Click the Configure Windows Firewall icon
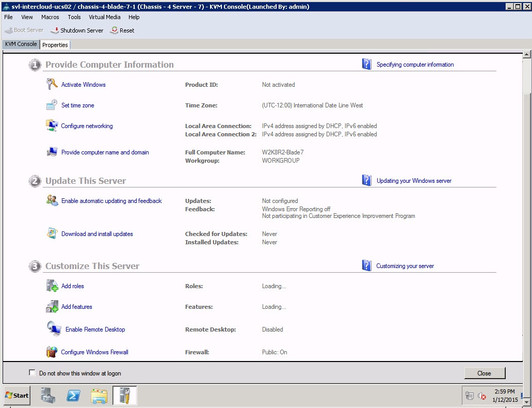Screen dimensions: 532x408 pyautogui.click(x=52, y=352)
